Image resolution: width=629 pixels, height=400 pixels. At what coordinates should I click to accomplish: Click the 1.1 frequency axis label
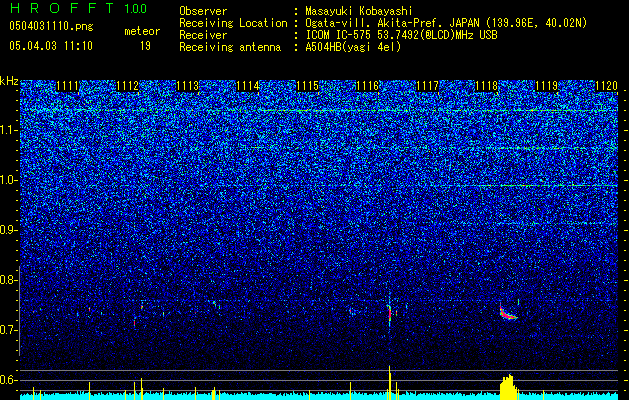(x=8, y=130)
